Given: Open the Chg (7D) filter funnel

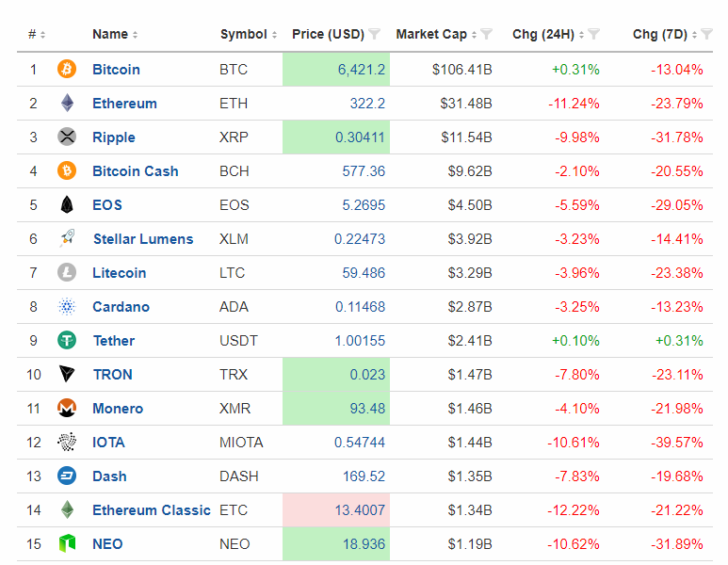Looking at the screenshot, I should 707,35.
